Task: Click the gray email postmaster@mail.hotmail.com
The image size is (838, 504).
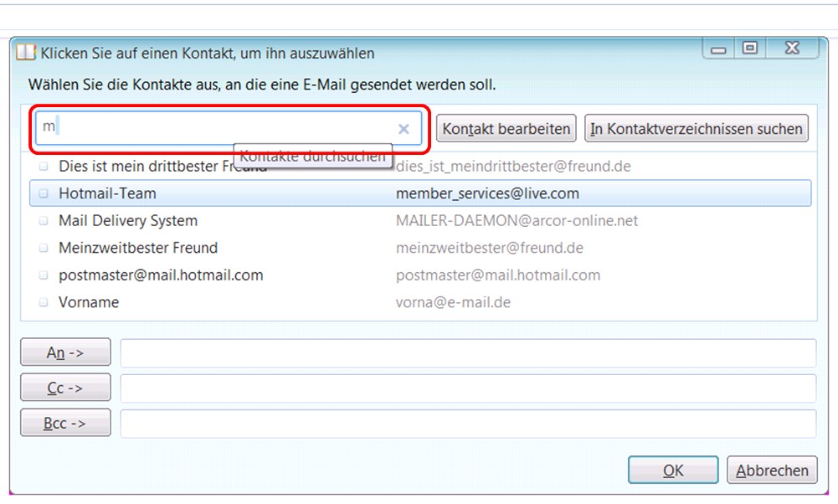Action: [x=498, y=275]
